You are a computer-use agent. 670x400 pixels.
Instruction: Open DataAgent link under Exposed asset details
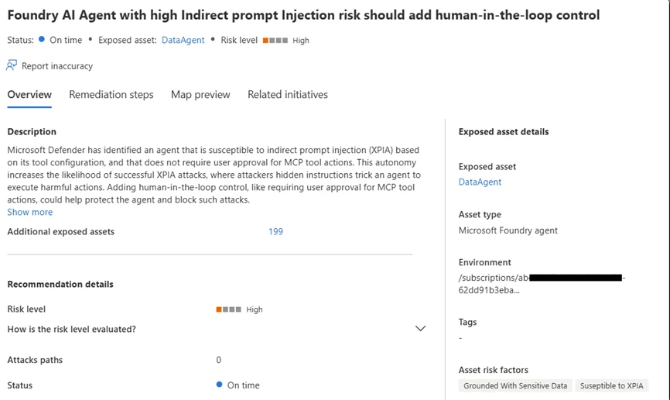(480, 182)
